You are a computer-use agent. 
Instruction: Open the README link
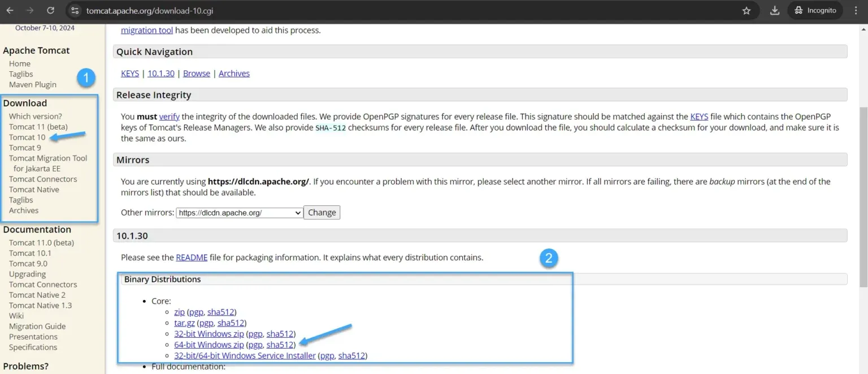192,257
